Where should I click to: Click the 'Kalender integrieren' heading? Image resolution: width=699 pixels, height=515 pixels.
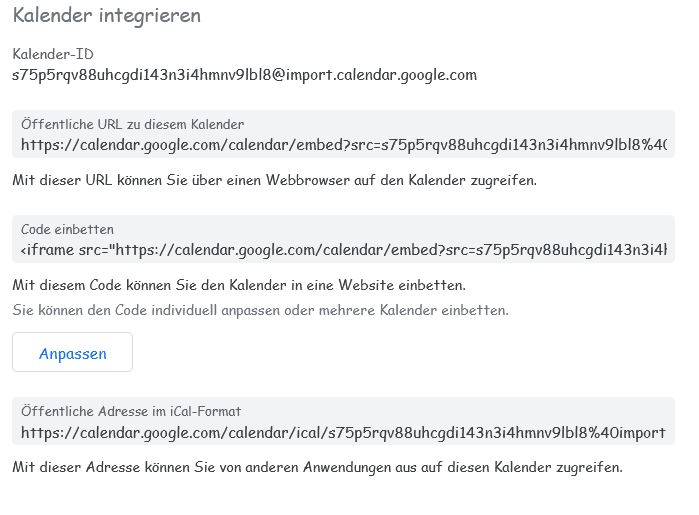(106, 16)
